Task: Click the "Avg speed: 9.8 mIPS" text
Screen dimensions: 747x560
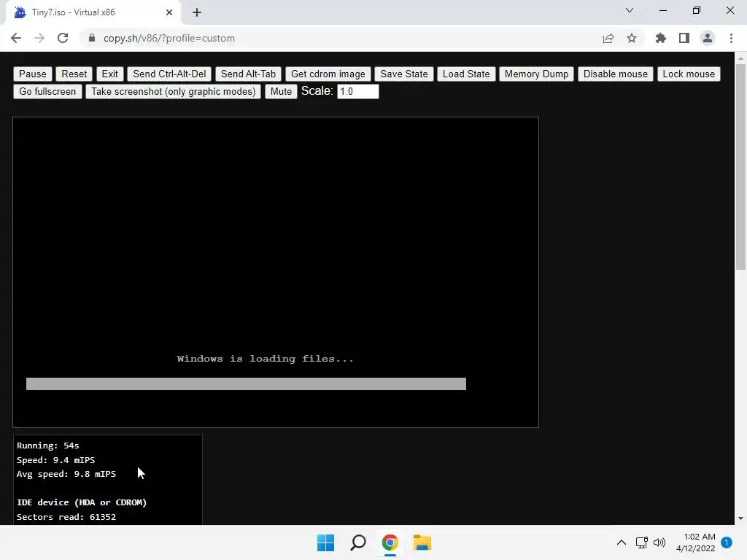Action: (x=66, y=474)
